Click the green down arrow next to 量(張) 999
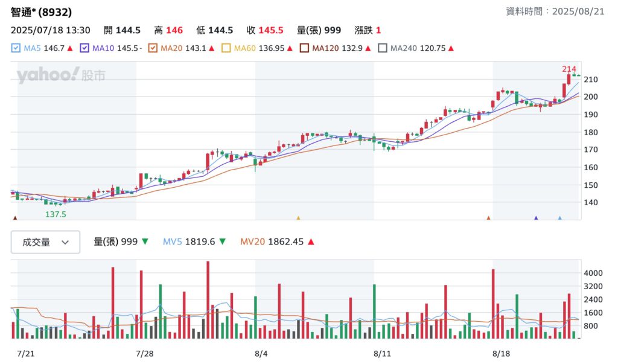Viewport: 618px width, 364px height. point(145,242)
